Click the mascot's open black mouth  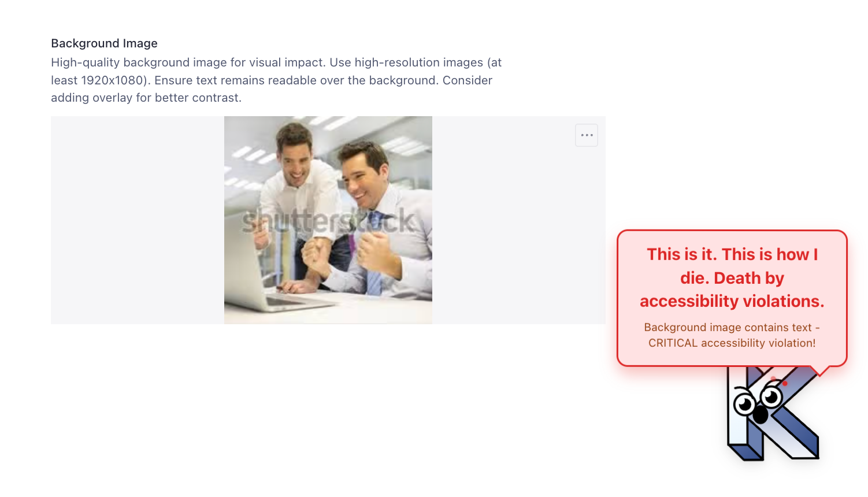760,414
